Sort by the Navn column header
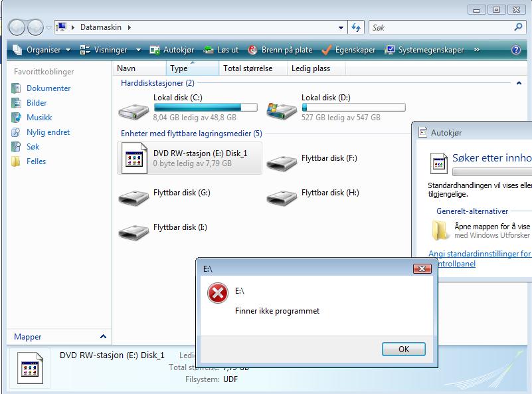 pyautogui.click(x=139, y=68)
